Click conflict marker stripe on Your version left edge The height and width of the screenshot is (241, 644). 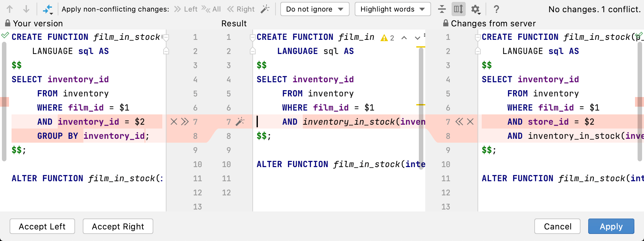point(4,102)
